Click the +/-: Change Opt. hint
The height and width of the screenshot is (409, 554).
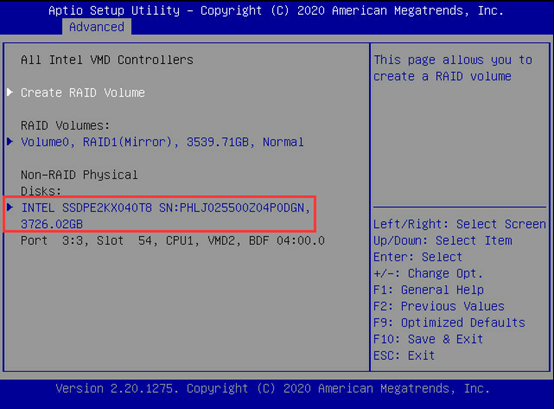coord(428,273)
